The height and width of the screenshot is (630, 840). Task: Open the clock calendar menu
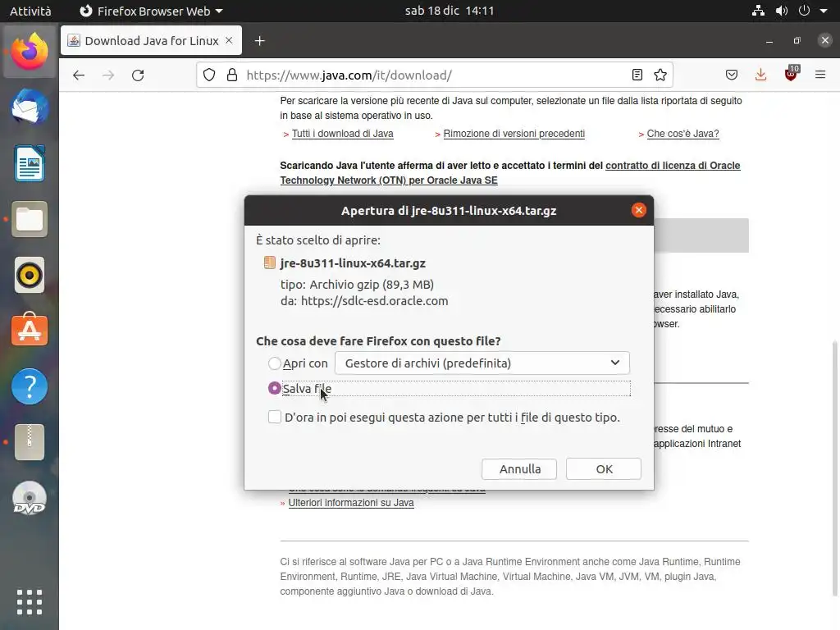450,11
